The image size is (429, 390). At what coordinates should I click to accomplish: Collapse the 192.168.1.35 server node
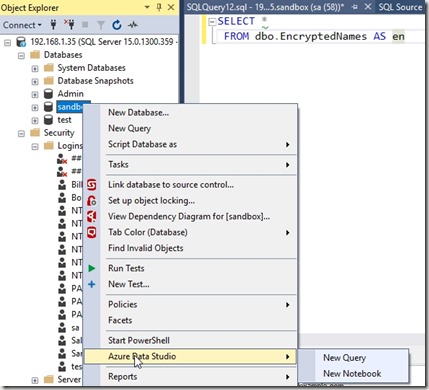tap(7, 42)
